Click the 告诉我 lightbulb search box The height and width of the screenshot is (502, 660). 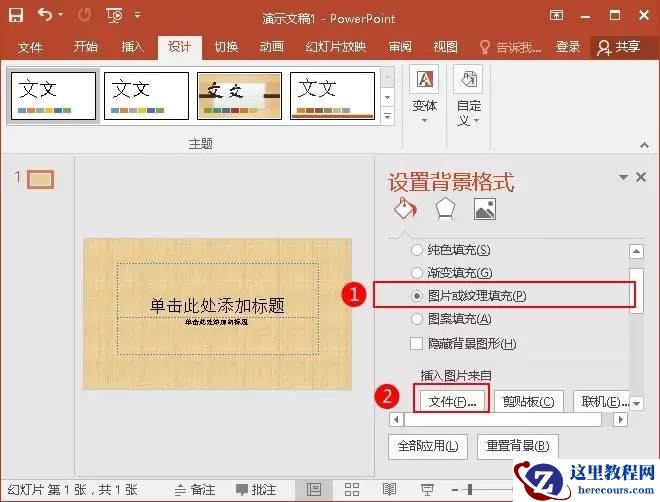[x=510, y=47]
